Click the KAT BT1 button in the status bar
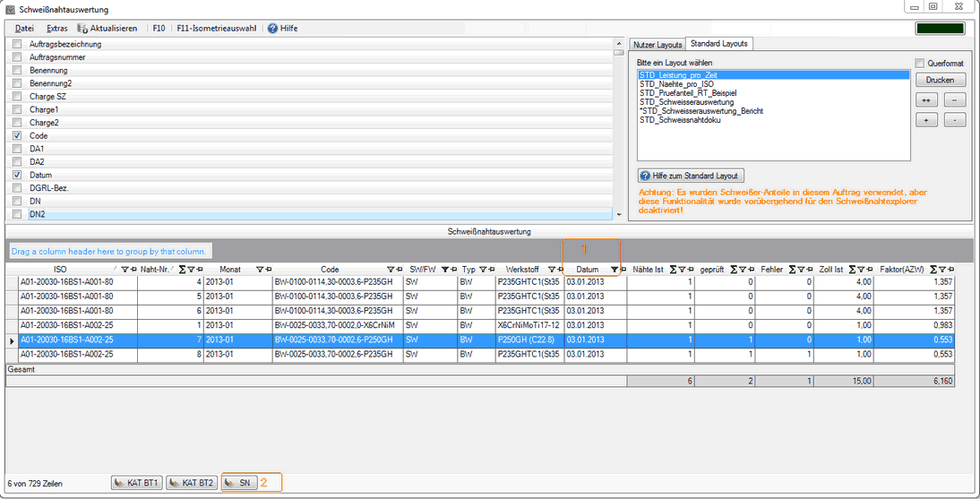 (136, 483)
